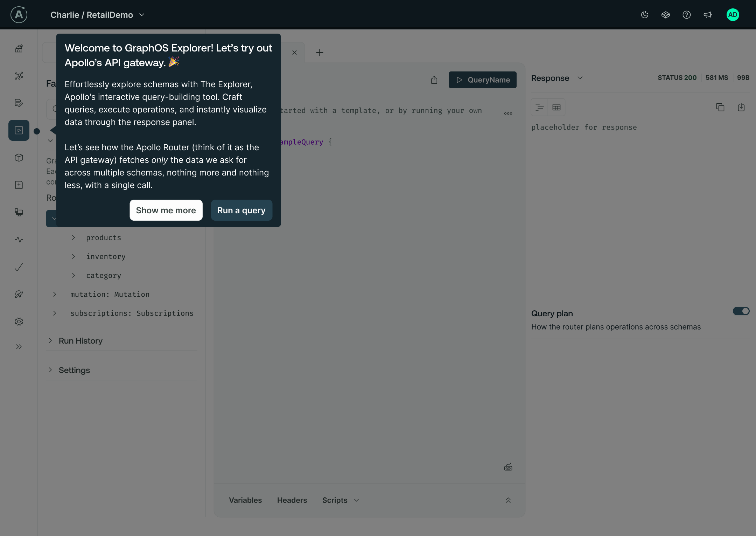Open the announcements megaphone icon
Image resolution: width=756 pixels, height=538 pixels.
(x=707, y=15)
